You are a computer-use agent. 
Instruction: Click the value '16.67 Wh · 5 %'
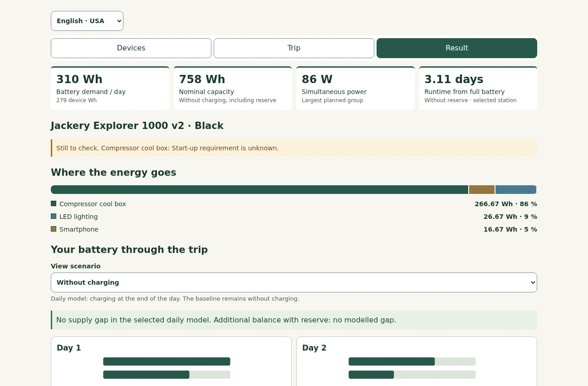tap(510, 229)
